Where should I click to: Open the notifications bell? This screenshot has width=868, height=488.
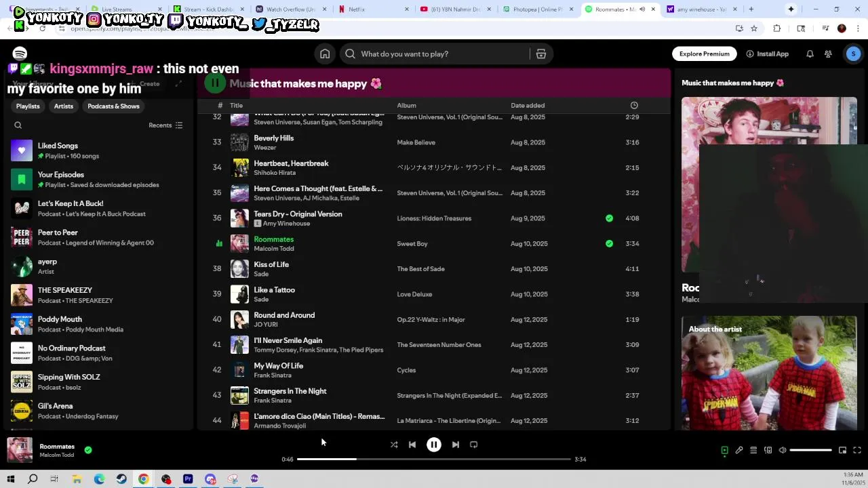coord(810,54)
